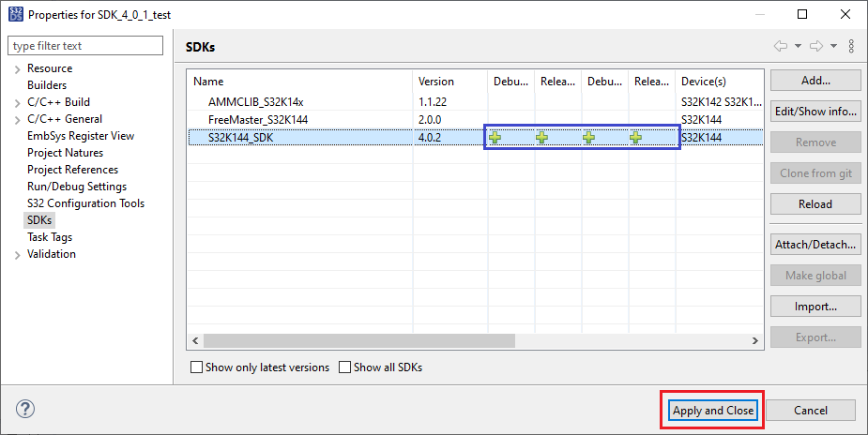Click the Import... button
868x435 pixels.
pyautogui.click(x=815, y=307)
